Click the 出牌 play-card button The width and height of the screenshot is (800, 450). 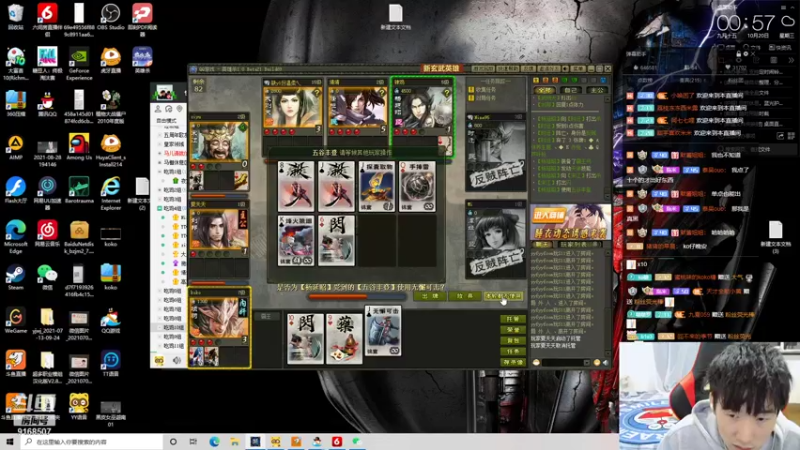coord(429,296)
